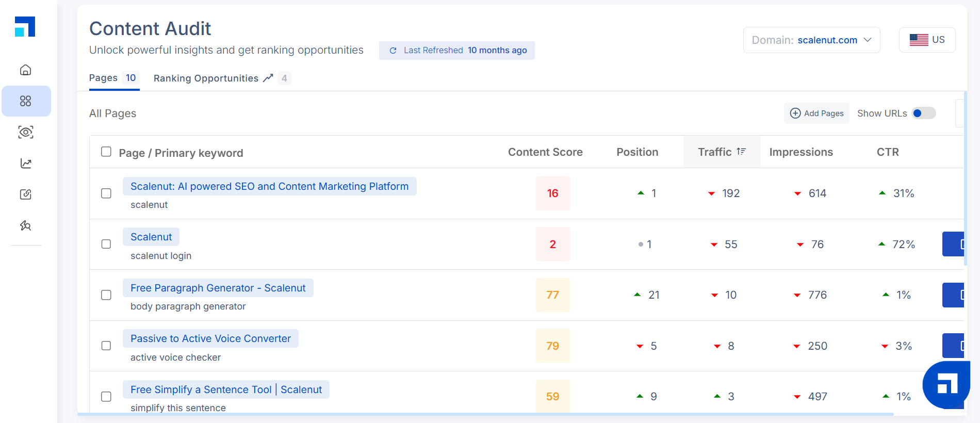Click the Pages count badge 10
This screenshot has height=423, width=980.
click(131, 78)
